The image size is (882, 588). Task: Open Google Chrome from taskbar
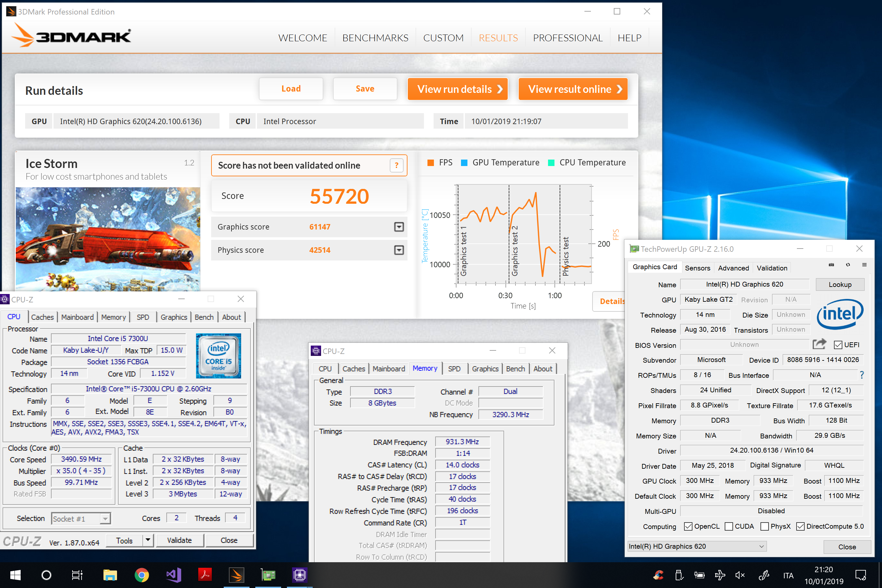(142, 575)
